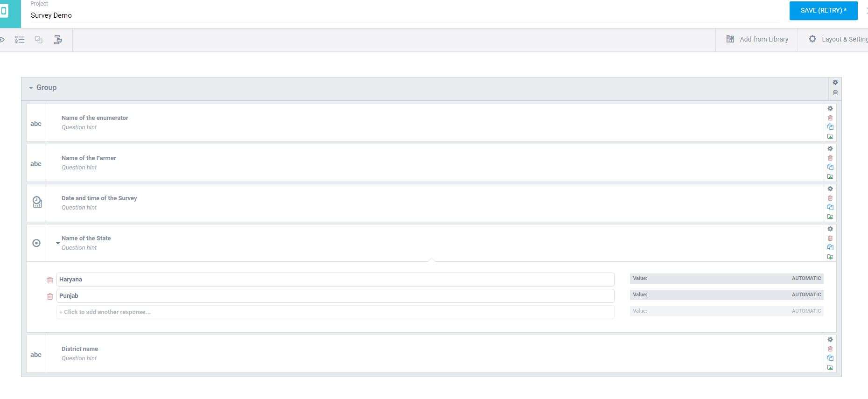Add 'District name' question to library
This screenshot has height=399, width=868.
pyautogui.click(x=830, y=367)
